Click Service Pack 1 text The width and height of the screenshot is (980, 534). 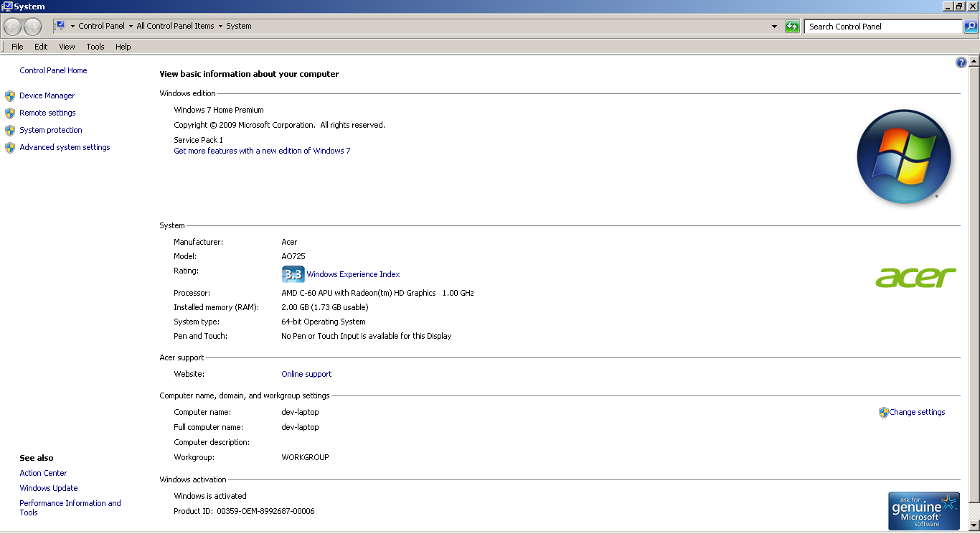coord(199,140)
